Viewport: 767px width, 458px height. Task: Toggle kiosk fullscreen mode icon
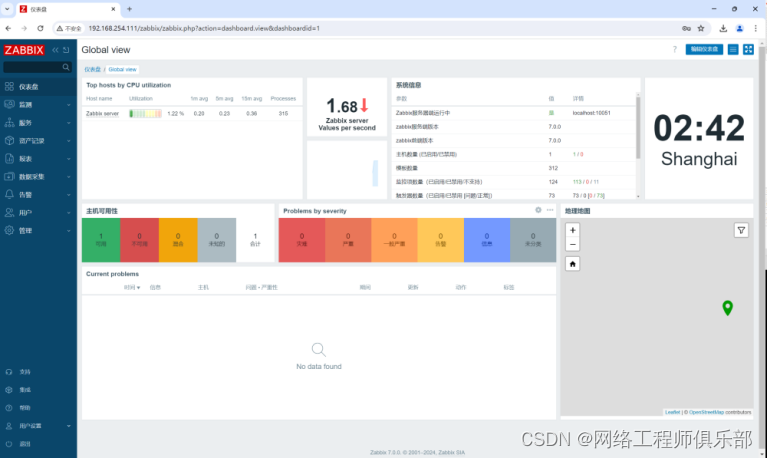(748, 49)
